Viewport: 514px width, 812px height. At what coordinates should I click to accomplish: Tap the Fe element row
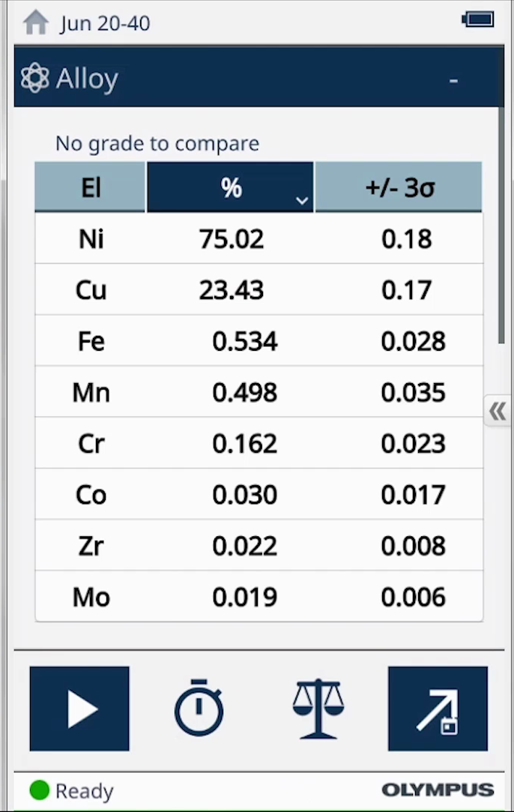point(258,342)
